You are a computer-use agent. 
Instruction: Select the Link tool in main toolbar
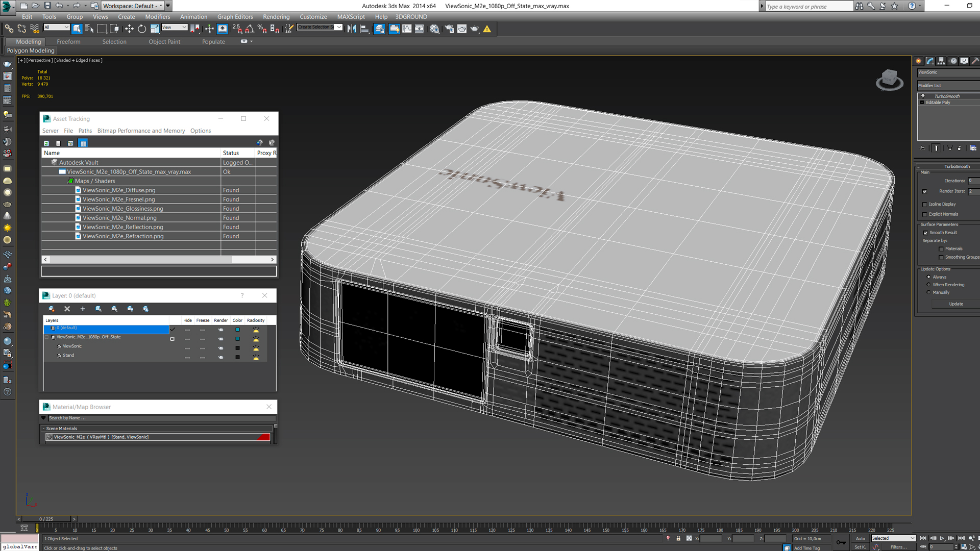(x=9, y=29)
